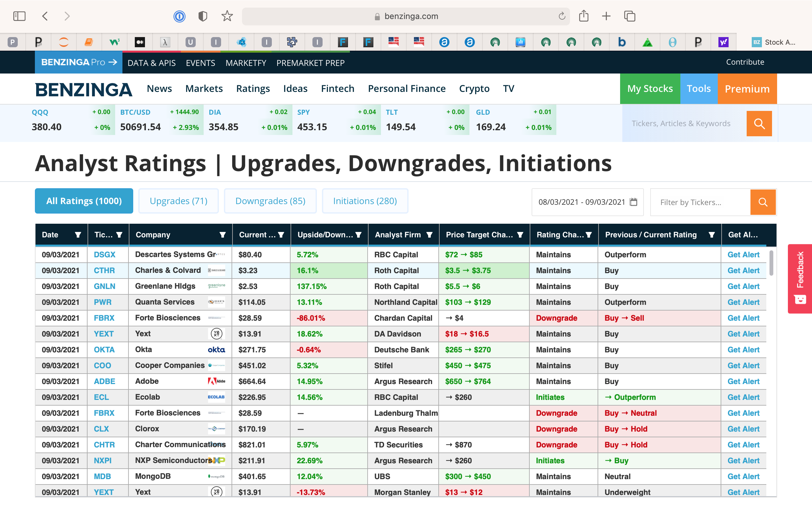Image resolution: width=812 pixels, height=507 pixels.
Task: Reload the page with refresh icon
Action: [562, 16]
